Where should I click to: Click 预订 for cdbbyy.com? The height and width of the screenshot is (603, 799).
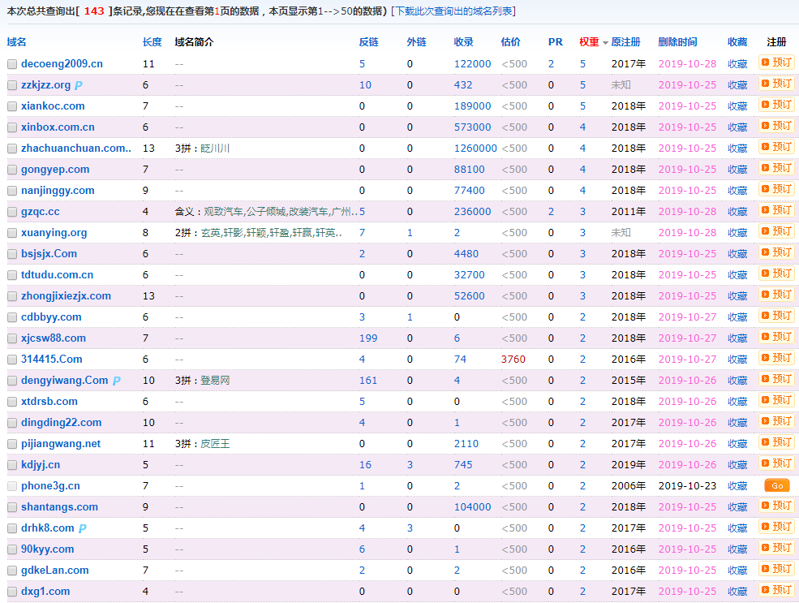click(x=777, y=316)
